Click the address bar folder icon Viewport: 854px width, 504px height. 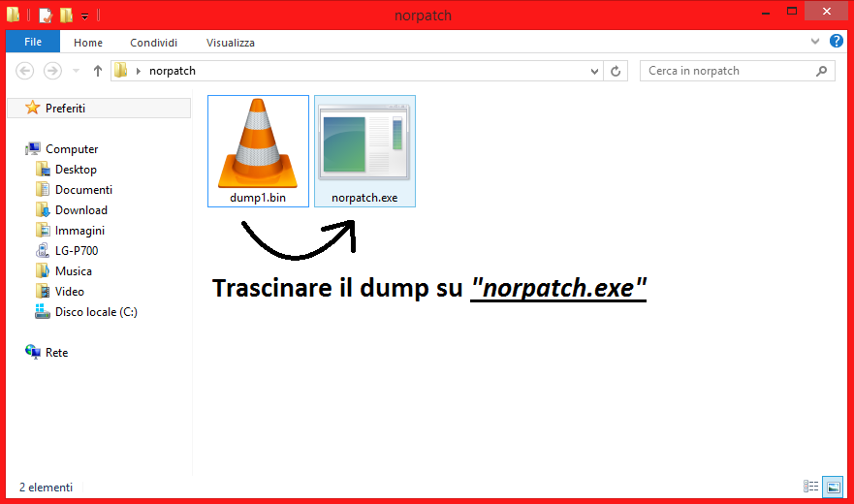coord(121,71)
